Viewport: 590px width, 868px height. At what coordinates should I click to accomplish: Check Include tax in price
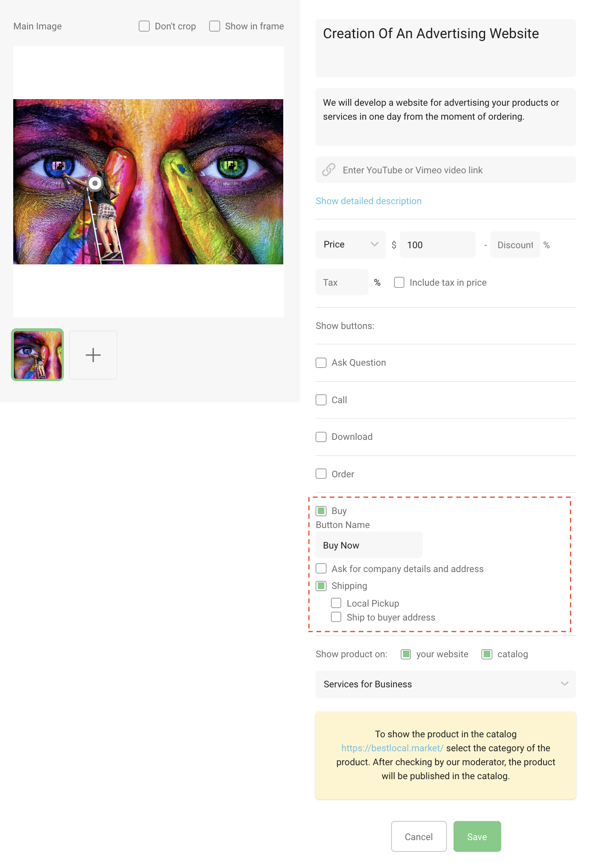click(399, 282)
